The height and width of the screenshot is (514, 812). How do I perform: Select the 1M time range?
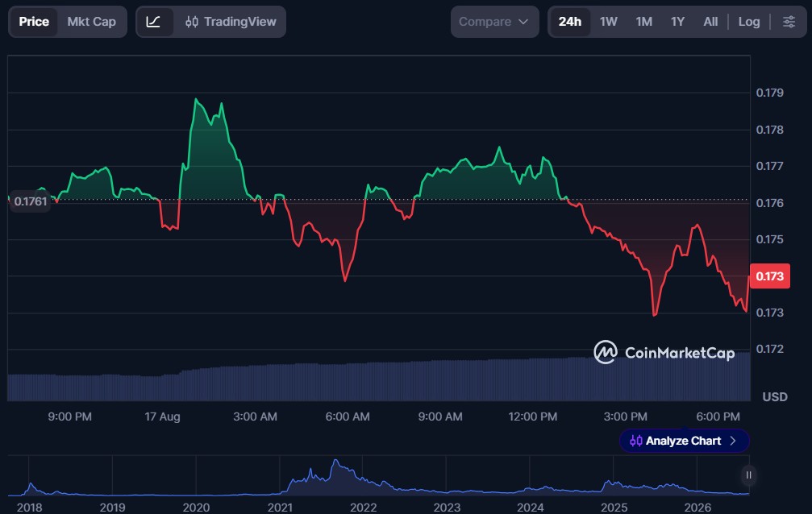tap(643, 22)
